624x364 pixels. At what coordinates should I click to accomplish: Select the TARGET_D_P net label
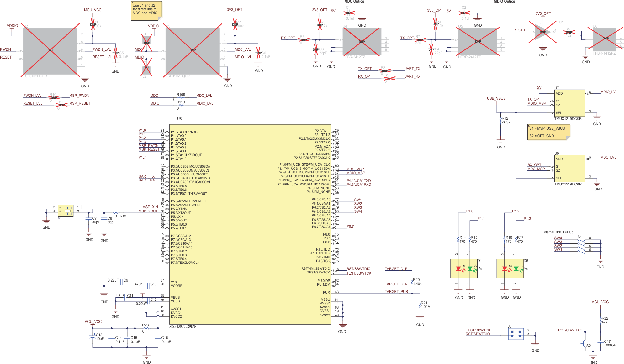(396, 269)
